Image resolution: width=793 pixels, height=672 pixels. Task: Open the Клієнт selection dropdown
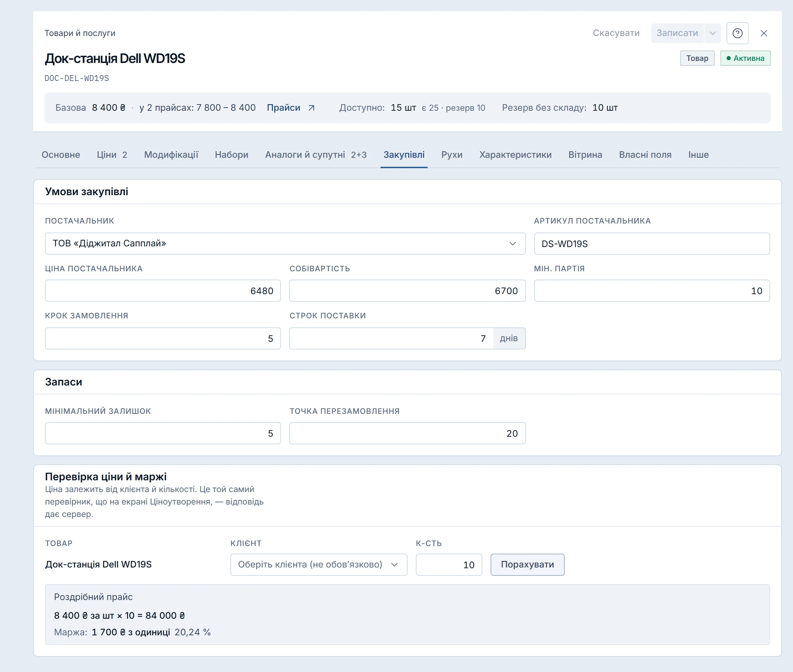[x=318, y=565]
